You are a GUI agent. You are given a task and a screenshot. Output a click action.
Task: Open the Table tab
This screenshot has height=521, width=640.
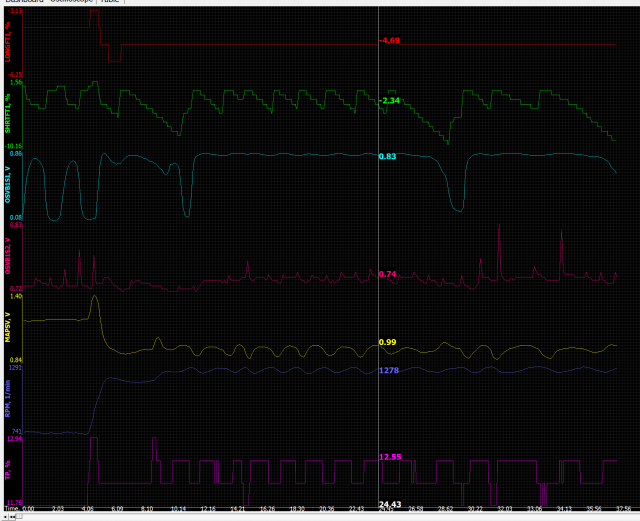pos(110,2)
